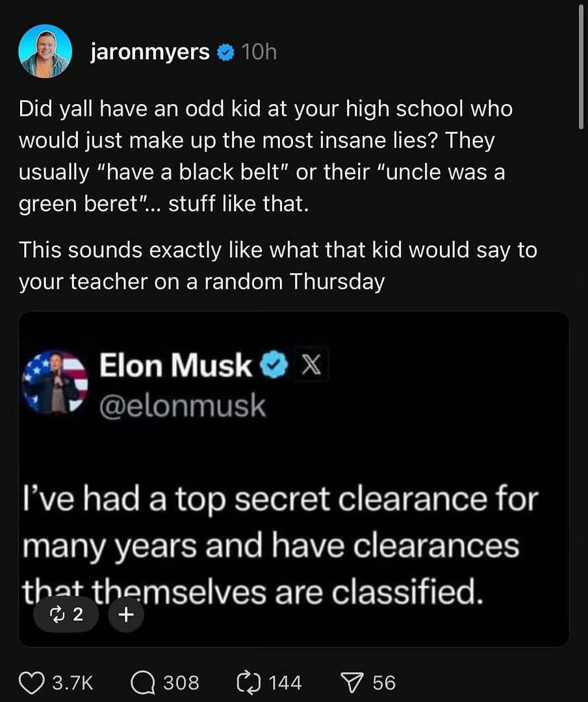
Task: Click the repost pill showing 2
Action: [66, 614]
